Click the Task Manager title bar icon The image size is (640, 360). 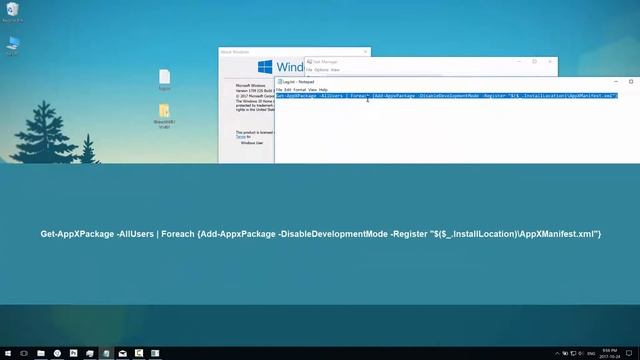(309, 62)
